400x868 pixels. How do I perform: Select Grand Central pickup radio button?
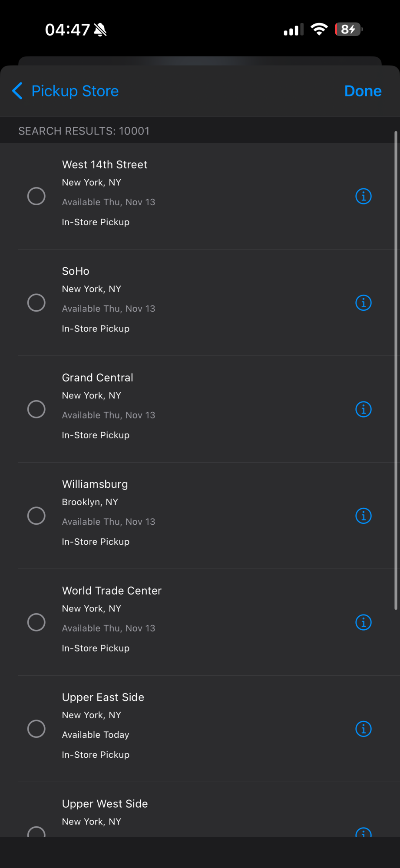36,409
